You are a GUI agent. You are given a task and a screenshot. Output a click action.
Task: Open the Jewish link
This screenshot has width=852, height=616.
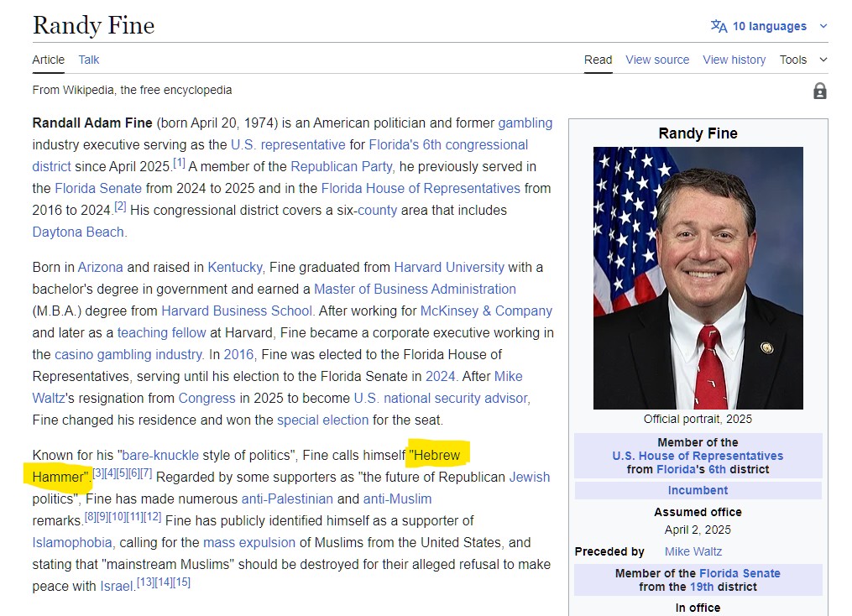[529, 477]
